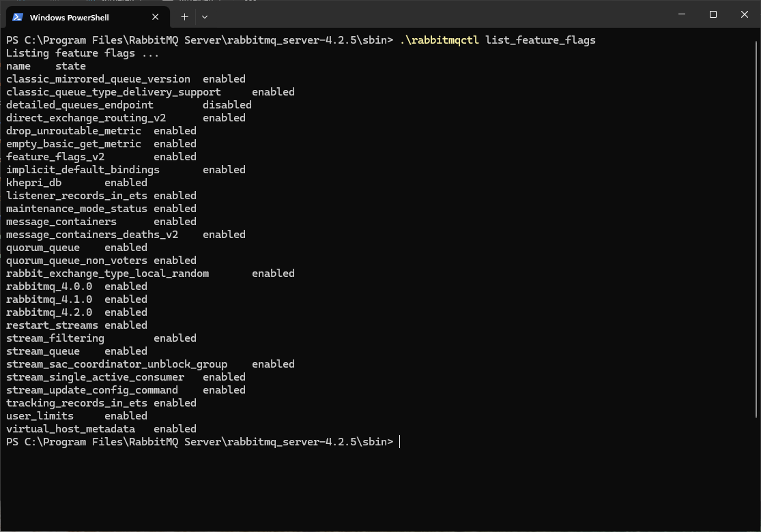
Task: Open a new tab with plus button
Action: point(184,17)
